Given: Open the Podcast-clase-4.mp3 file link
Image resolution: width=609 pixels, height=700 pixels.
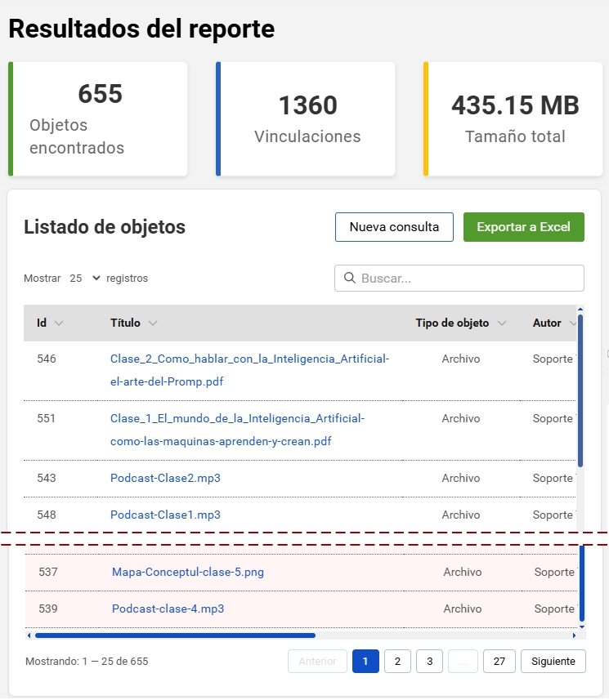Looking at the screenshot, I should [x=168, y=609].
